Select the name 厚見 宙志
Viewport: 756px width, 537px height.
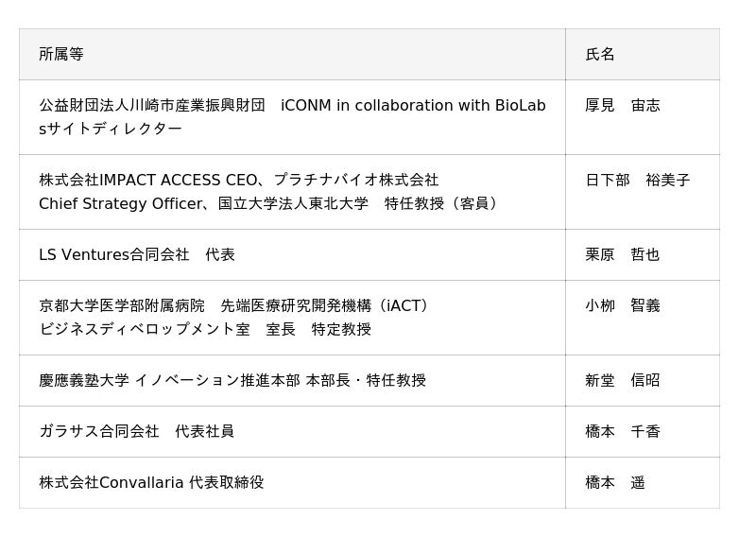coord(623,106)
